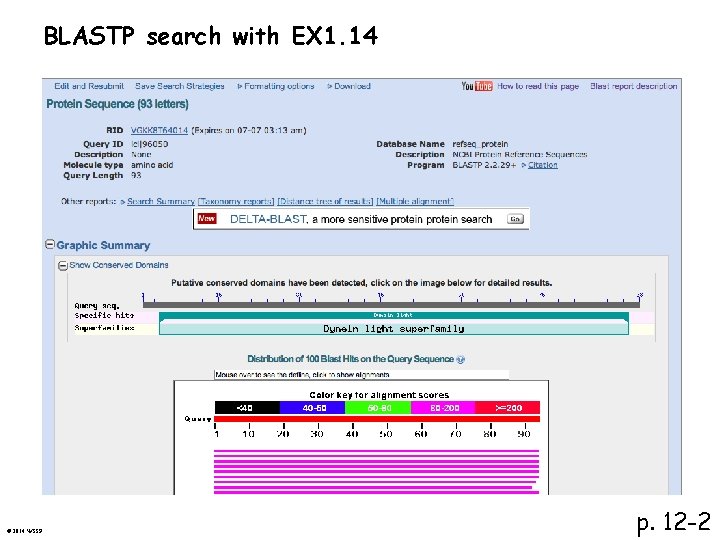Click help icon beside Distribution of Blast Hits
Viewport: 720px width, 540px height.
tap(461, 360)
